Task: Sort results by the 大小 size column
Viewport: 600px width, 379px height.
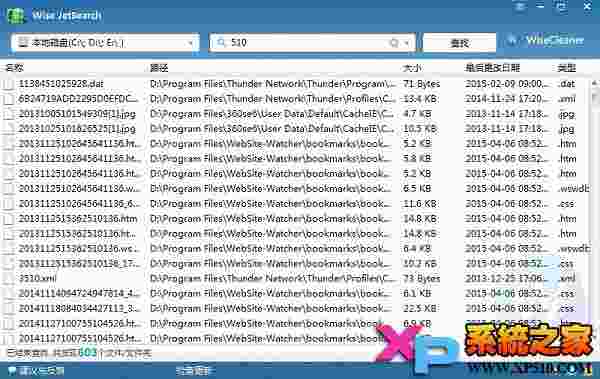Action: 412,68
